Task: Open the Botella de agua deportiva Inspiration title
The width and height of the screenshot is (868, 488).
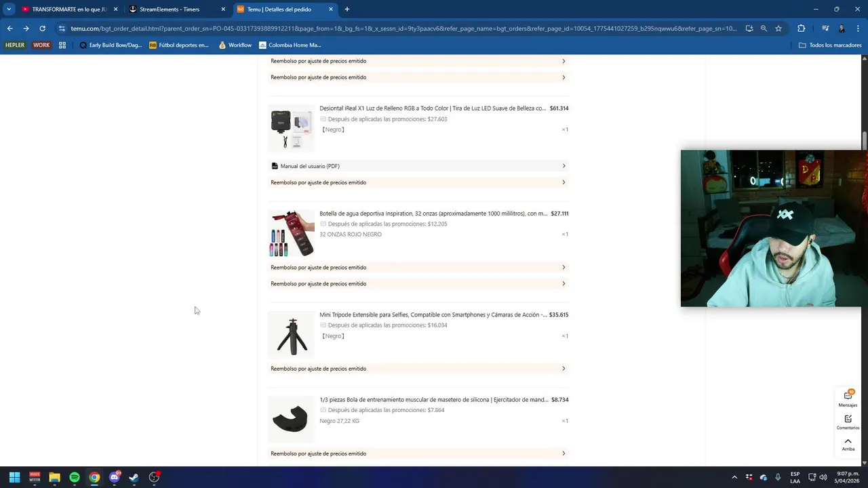Action: point(433,213)
